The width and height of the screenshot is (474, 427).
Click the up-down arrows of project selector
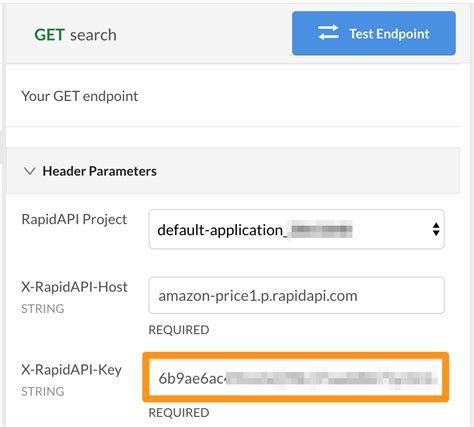click(436, 229)
